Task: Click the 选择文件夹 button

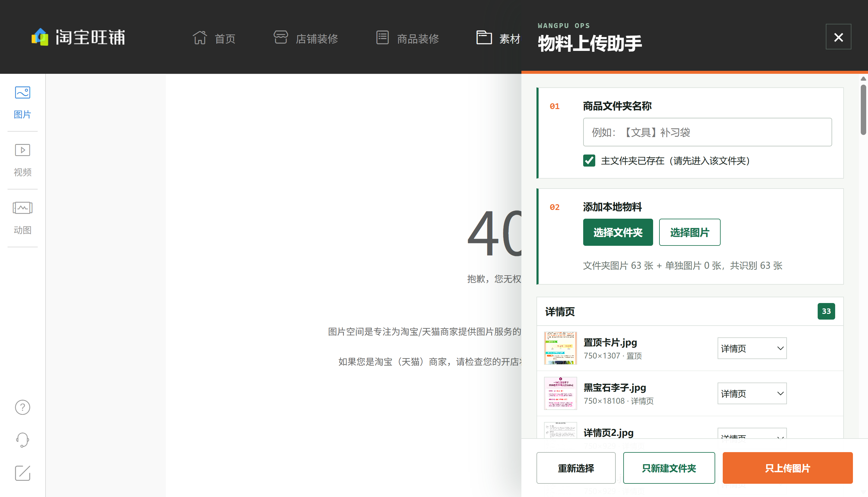Action: click(618, 232)
